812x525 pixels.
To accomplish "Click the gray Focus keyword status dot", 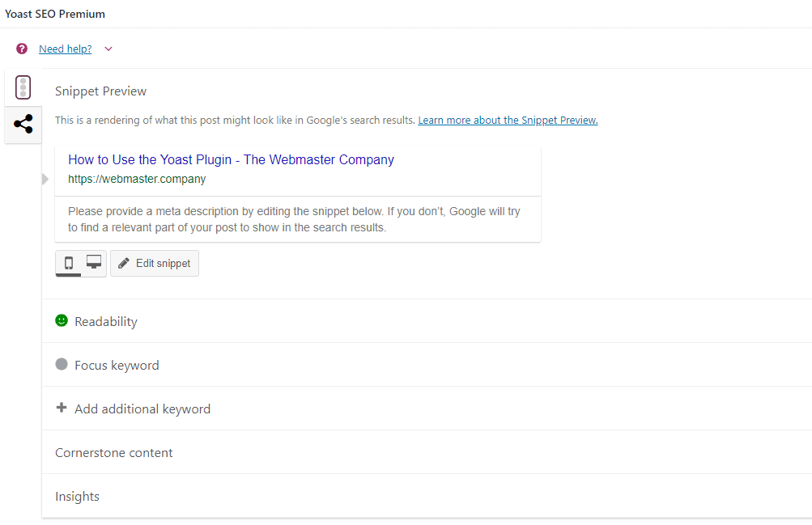I will (x=62, y=364).
